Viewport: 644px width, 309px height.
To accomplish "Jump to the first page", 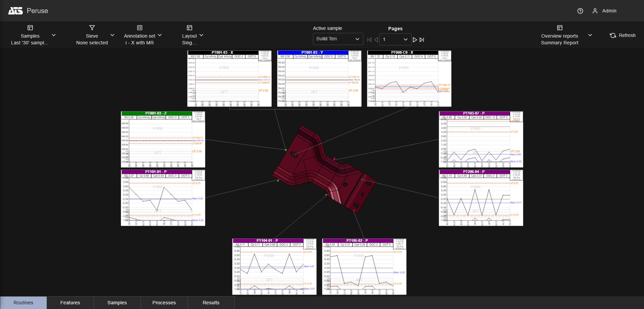I will [369, 40].
